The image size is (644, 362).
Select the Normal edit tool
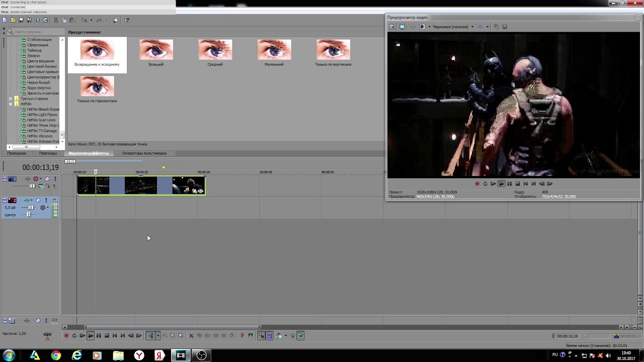[151, 336]
